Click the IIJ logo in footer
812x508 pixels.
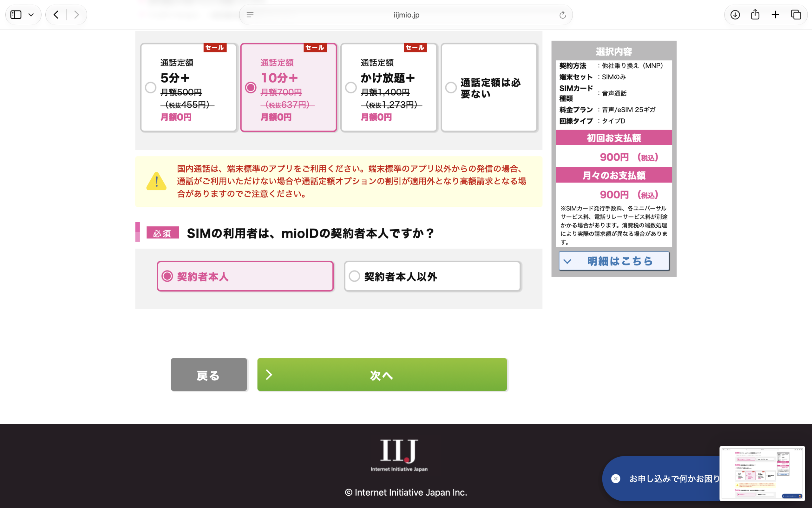(x=399, y=455)
